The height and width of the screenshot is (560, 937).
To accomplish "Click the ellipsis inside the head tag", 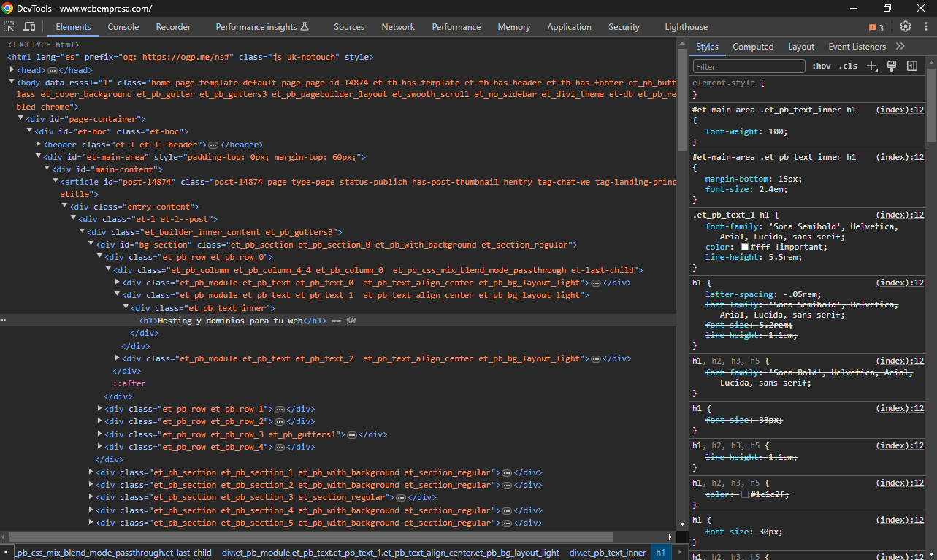I will click(53, 71).
